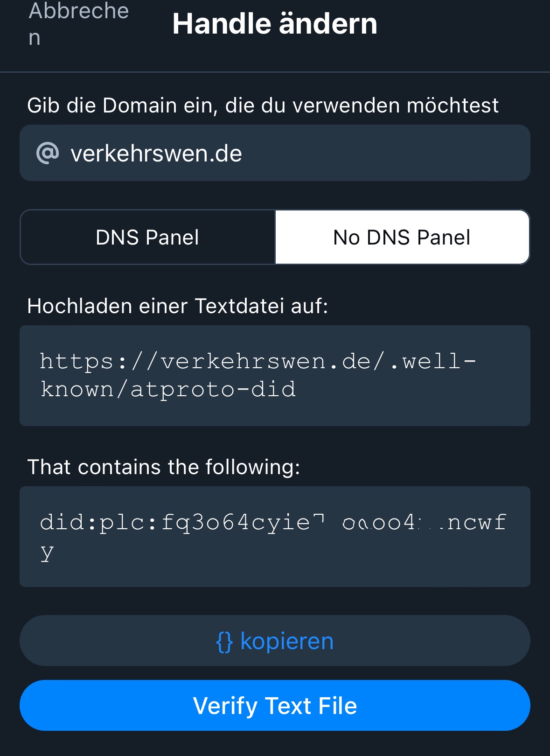Select the atproto-did URL text box

pos(275,375)
